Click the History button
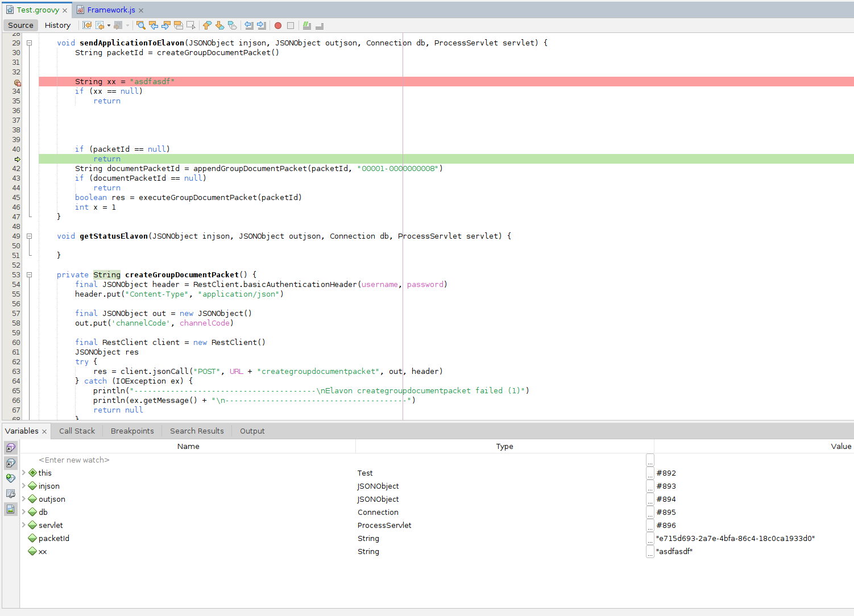The image size is (854, 616). (x=57, y=25)
